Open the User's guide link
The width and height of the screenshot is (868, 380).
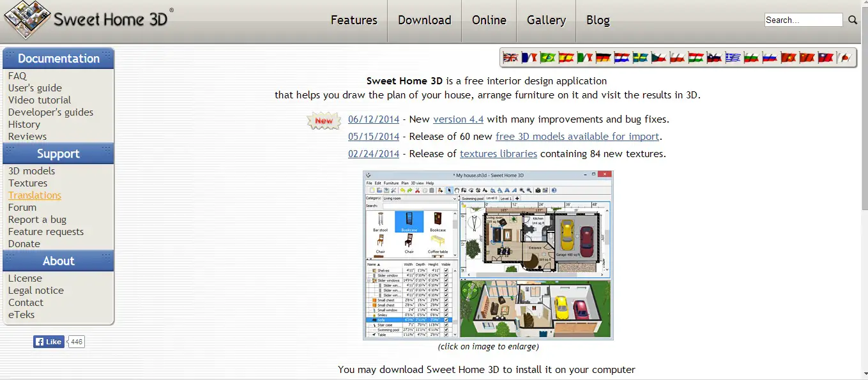[x=35, y=88]
